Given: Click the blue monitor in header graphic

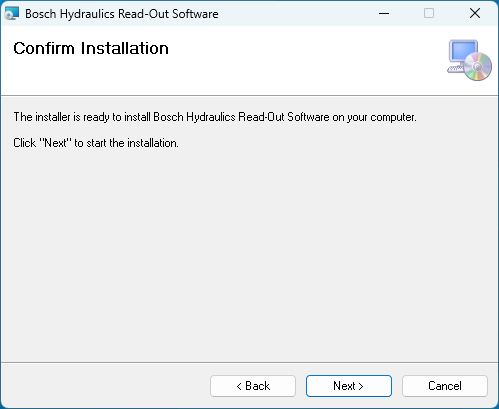Looking at the screenshot, I should coord(463,51).
